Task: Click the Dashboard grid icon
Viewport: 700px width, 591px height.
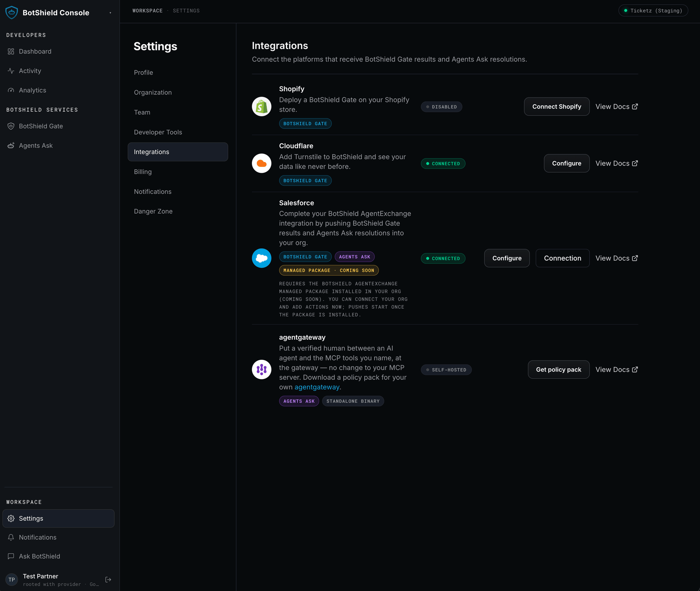Action: tap(11, 51)
